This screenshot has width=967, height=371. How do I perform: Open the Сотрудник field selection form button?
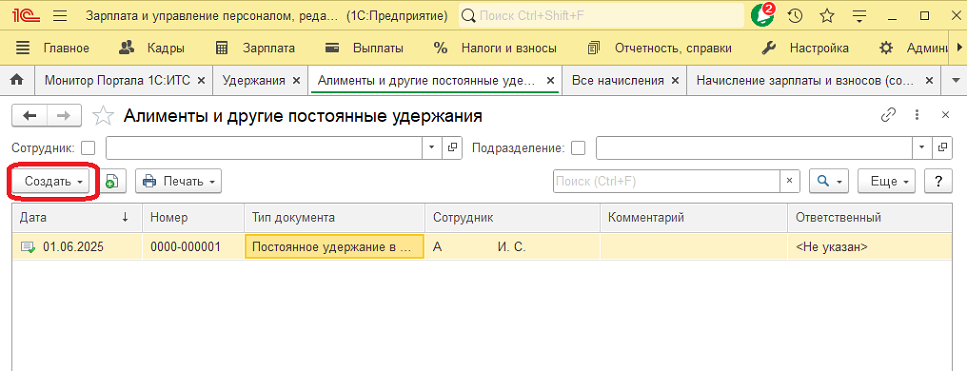[452, 148]
